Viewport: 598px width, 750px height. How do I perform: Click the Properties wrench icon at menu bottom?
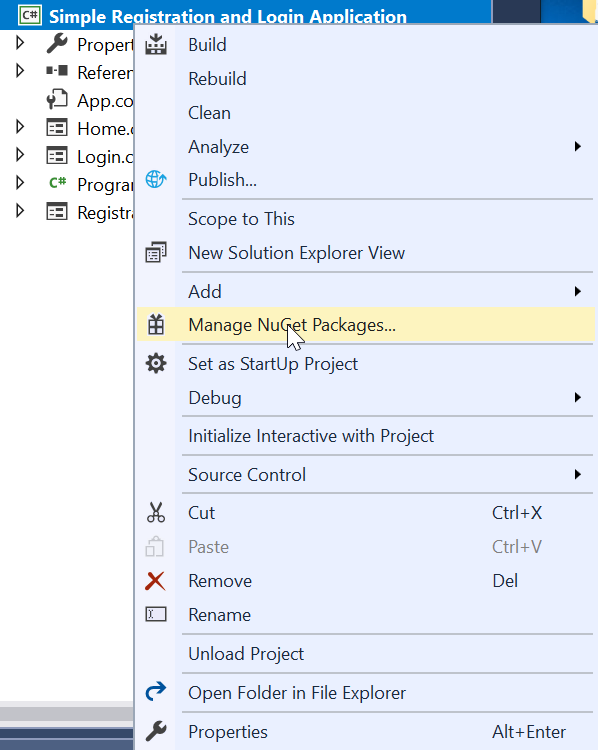point(156,731)
